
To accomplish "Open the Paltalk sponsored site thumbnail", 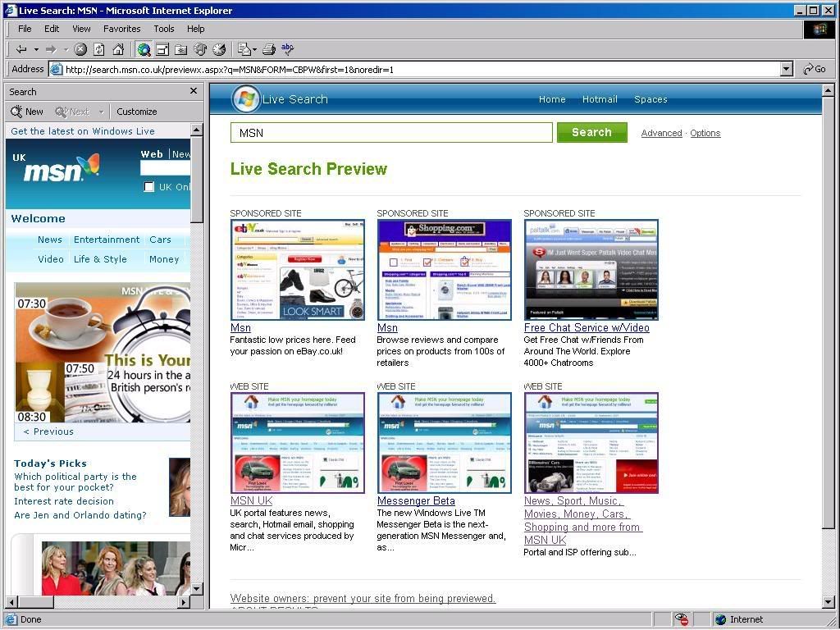I will pos(591,269).
